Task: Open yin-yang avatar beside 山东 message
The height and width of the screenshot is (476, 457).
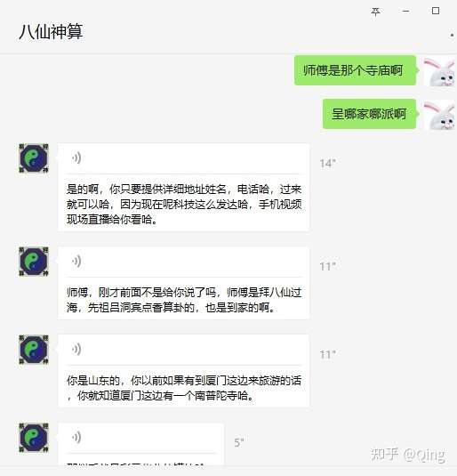Action: 34,350
